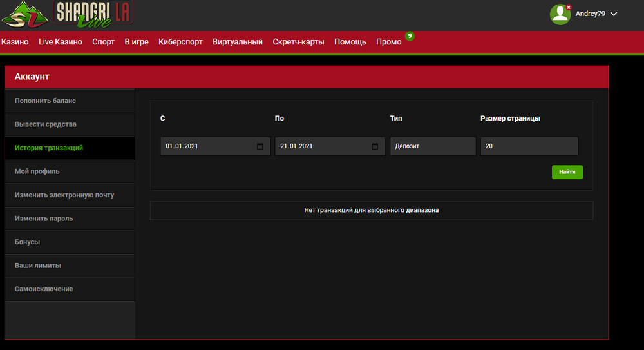Open the Спорт navigation item
This screenshot has width=644, height=350.
103,42
